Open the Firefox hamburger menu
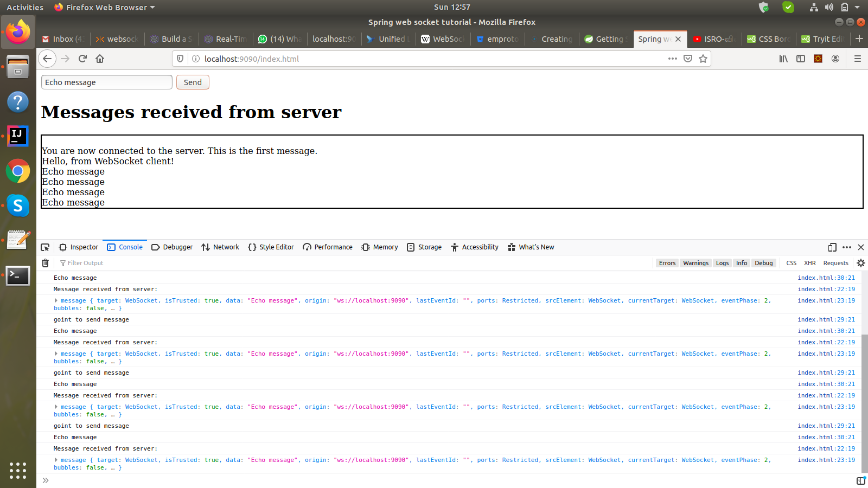This screenshot has width=868, height=488. pos(858,59)
